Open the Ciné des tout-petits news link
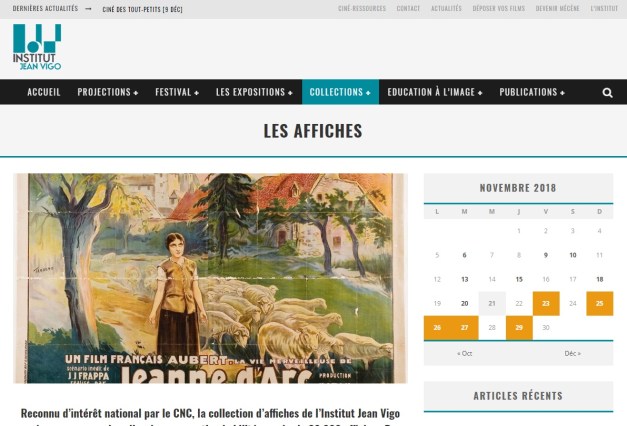627x426 pixels. click(142, 9)
